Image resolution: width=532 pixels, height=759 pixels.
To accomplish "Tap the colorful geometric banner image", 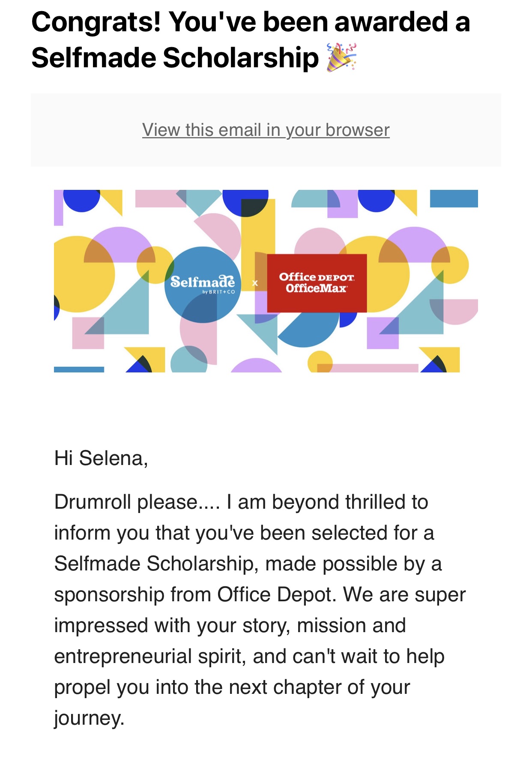I will point(266,281).
